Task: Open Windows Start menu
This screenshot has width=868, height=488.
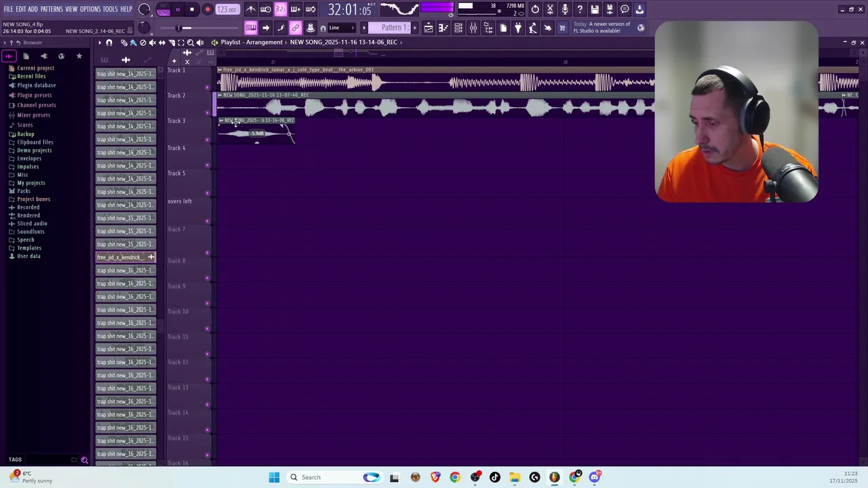Action: coord(274,477)
